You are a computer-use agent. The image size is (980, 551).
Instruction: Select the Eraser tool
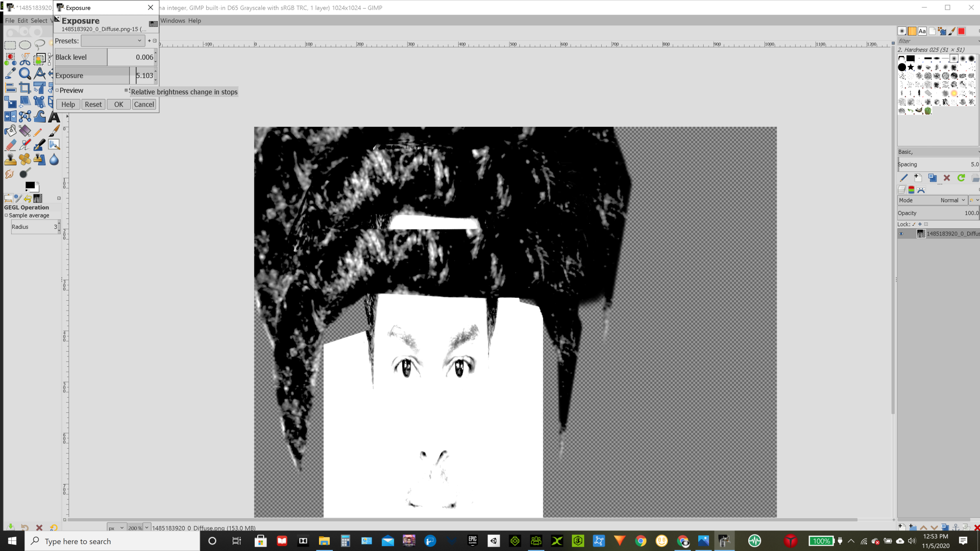coord(10,145)
